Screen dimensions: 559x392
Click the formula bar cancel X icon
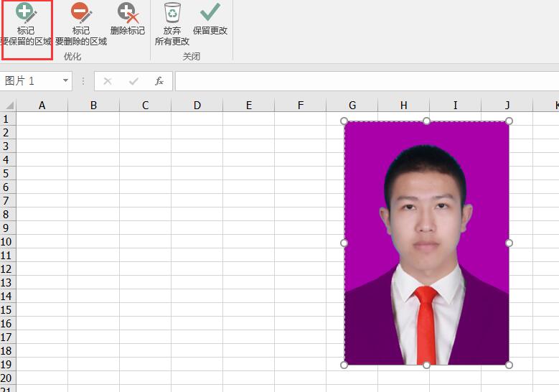108,81
